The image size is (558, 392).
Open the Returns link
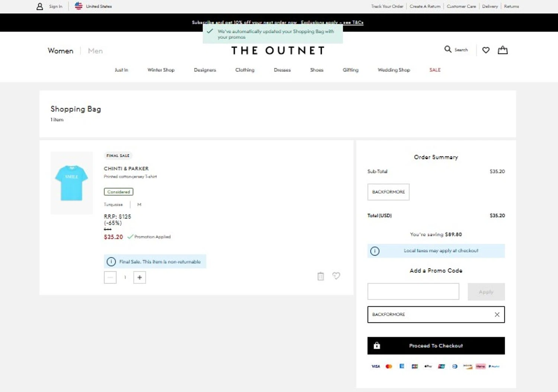click(x=511, y=6)
